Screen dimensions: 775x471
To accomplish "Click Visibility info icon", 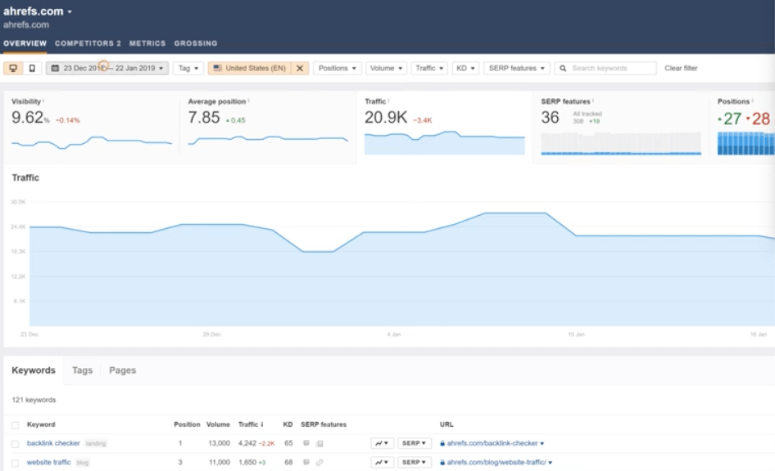I will [x=43, y=100].
